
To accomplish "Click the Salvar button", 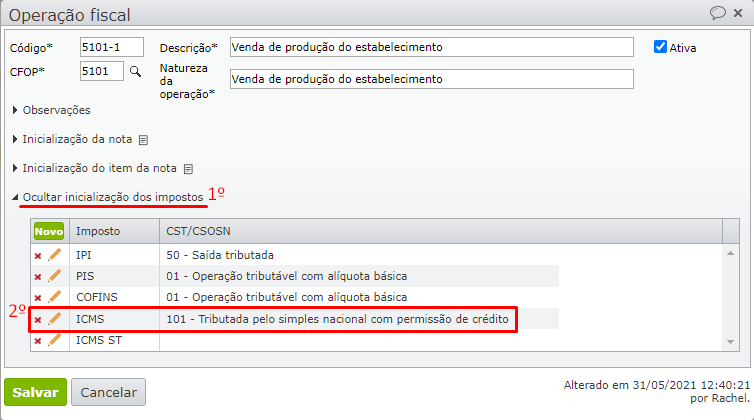I will coord(35,392).
